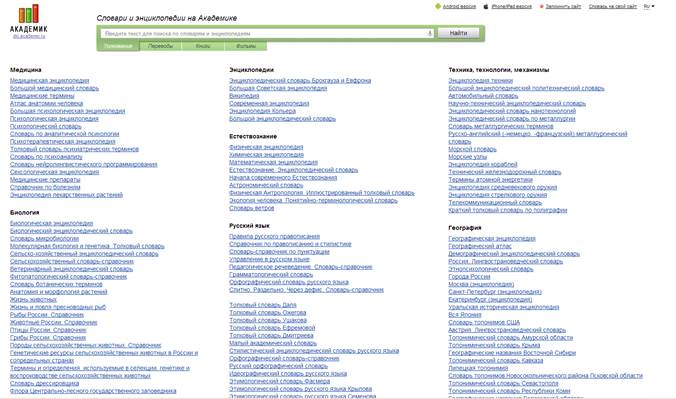Open Города России link

pos(469,276)
